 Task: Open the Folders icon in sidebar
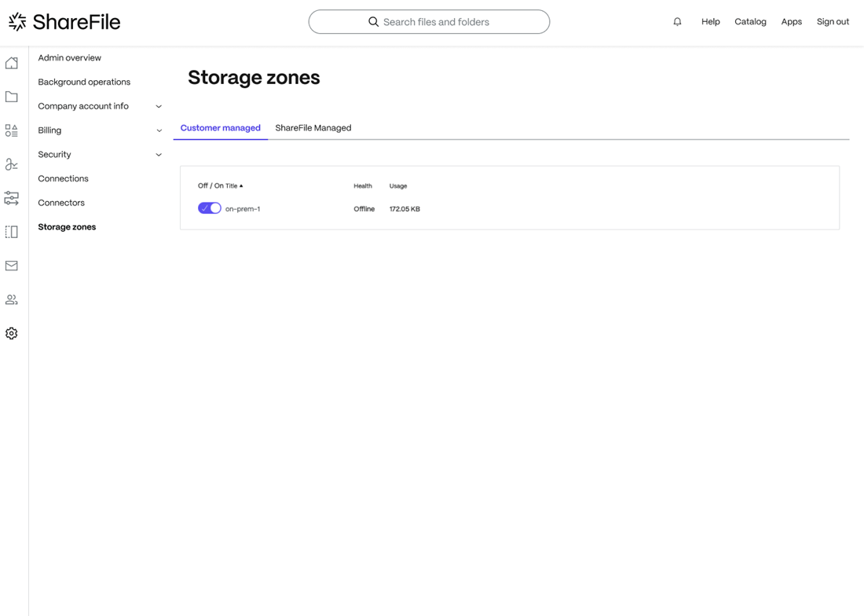(12, 97)
